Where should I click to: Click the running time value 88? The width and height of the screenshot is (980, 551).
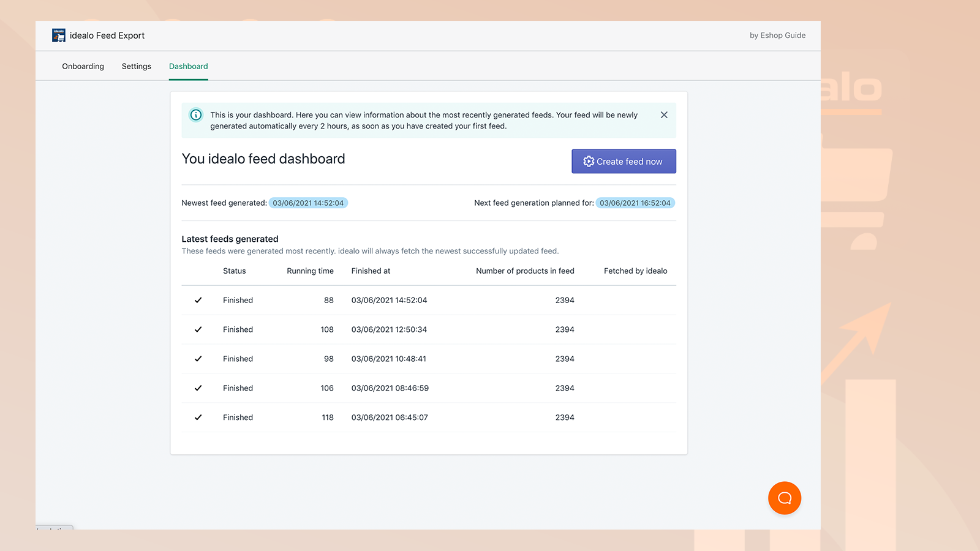329,300
